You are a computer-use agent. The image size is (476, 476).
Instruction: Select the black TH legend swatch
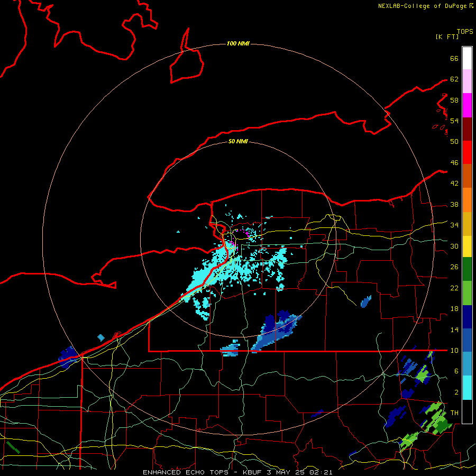[x=467, y=411]
